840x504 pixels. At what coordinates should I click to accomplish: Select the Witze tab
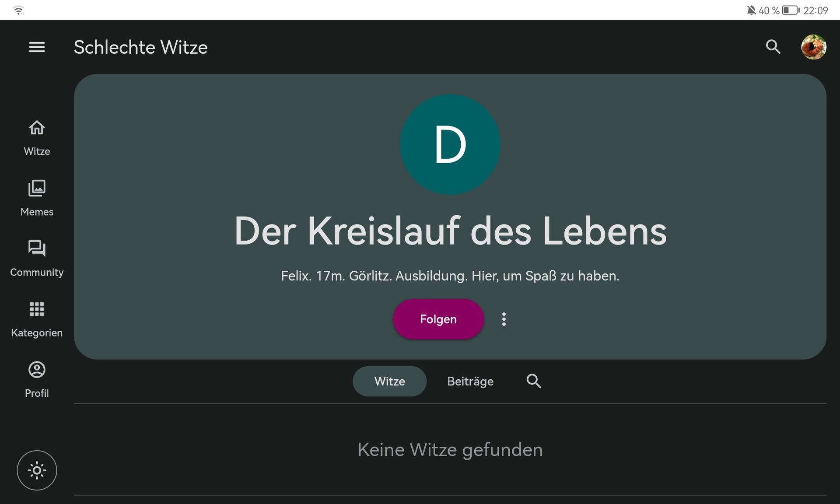pos(389,381)
